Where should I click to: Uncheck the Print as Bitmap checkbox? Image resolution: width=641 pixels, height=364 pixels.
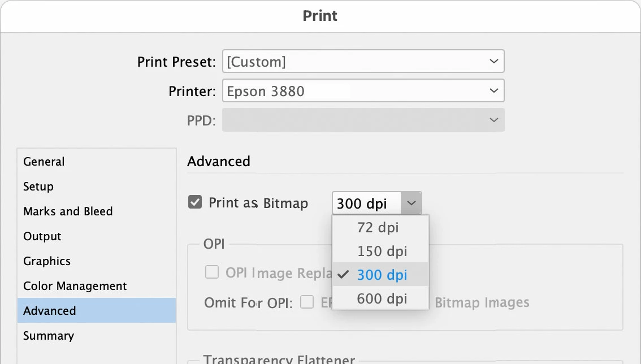click(195, 202)
